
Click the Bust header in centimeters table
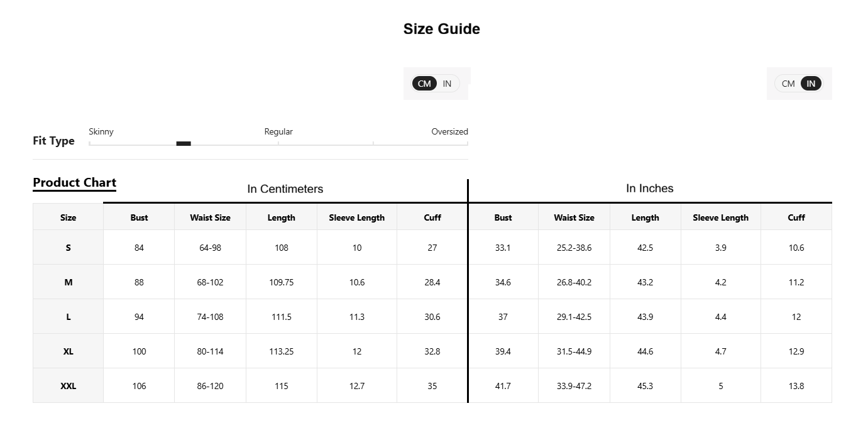(x=139, y=217)
